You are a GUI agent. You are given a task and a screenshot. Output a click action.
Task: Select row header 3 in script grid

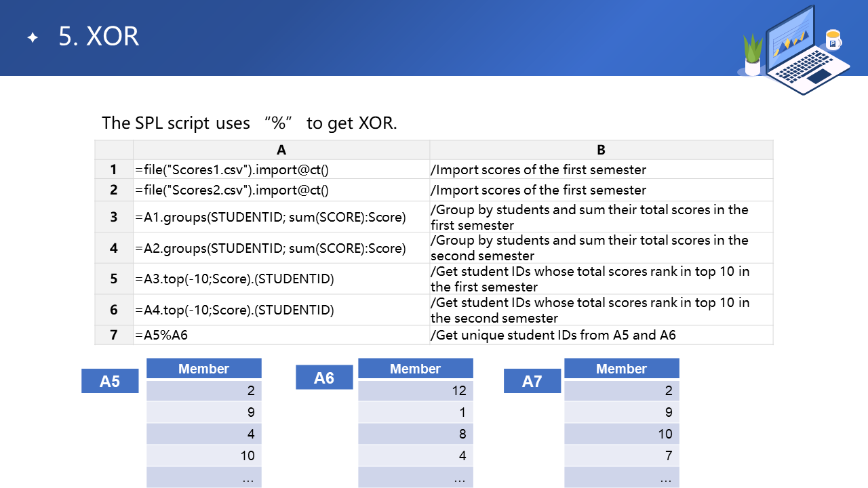[x=114, y=217]
